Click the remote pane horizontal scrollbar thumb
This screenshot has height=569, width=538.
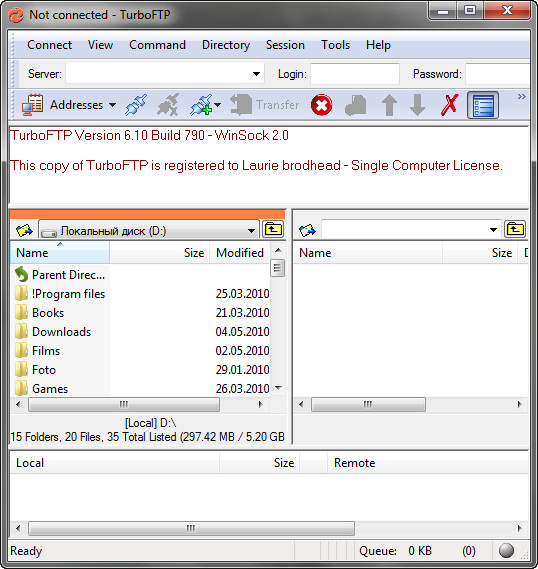click(368, 404)
